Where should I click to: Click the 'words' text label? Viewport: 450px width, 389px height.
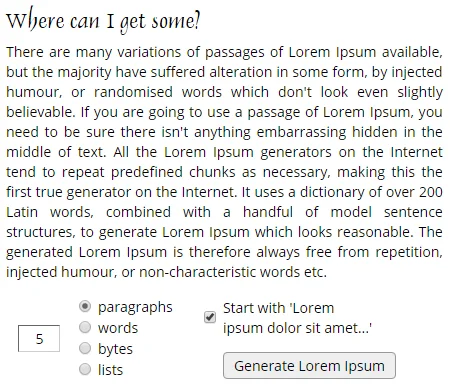(x=118, y=328)
